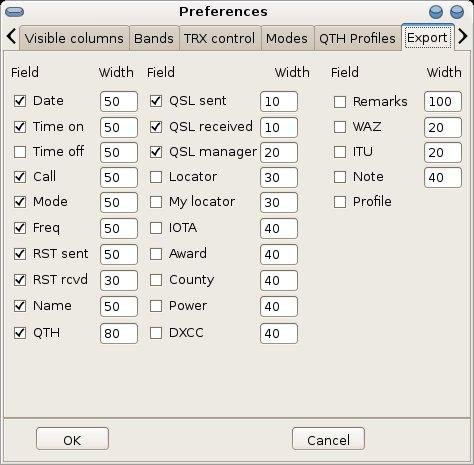Screen dimensions: 474x465
Task: Focus the QSL received width input
Action: pos(279,127)
